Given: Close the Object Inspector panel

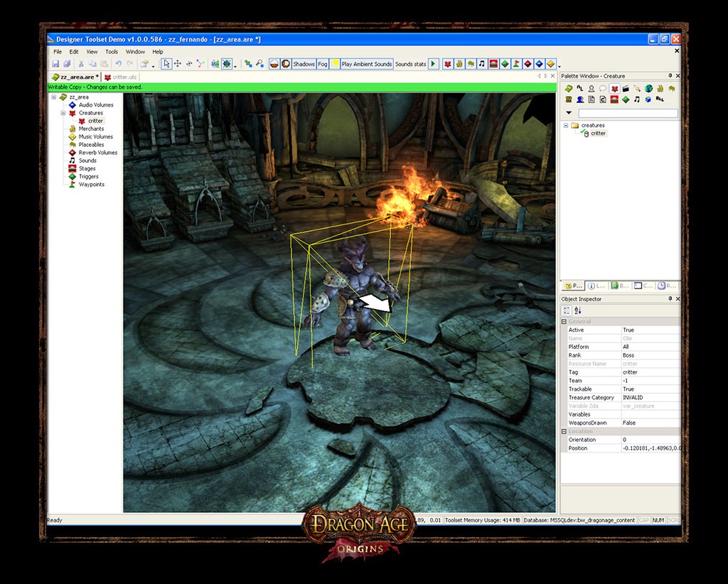Looking at the screenshot, I should point(678,298).
